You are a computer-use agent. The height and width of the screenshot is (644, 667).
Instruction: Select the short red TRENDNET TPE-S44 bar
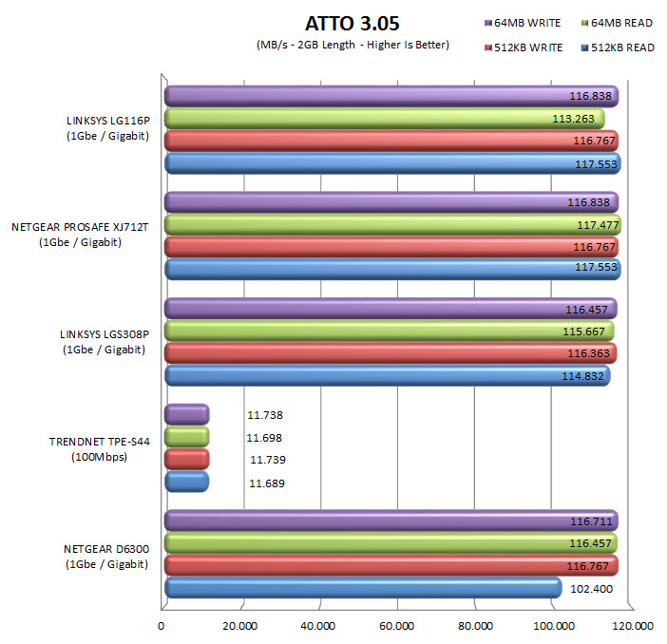click(x=187, y=460)
